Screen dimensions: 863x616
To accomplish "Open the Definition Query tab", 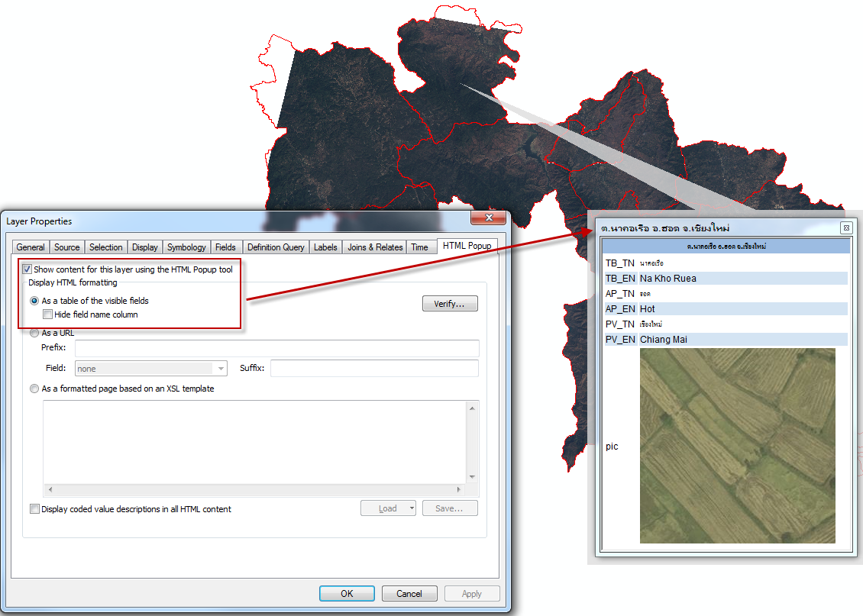I will 275,247.
